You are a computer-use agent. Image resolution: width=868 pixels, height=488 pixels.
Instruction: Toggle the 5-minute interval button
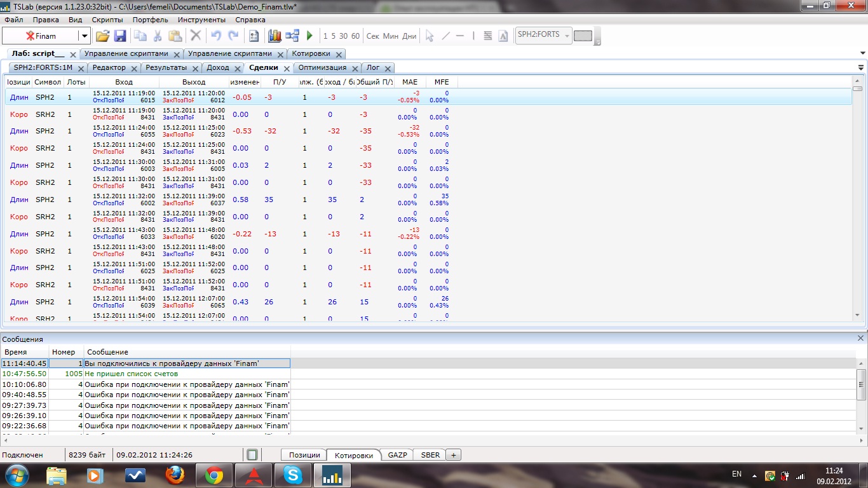click(333, 36)
